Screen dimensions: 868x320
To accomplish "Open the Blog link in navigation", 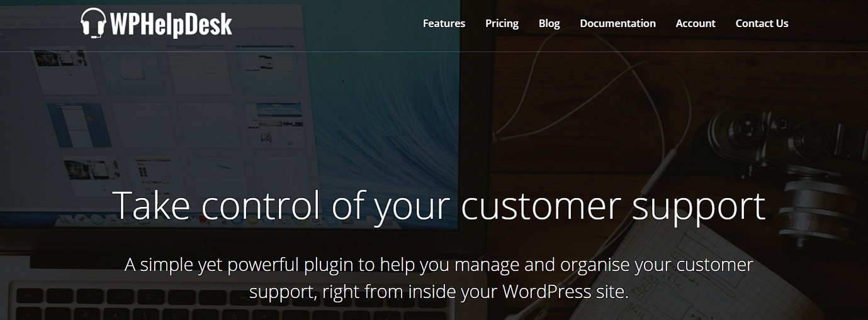I will point(549,23).
